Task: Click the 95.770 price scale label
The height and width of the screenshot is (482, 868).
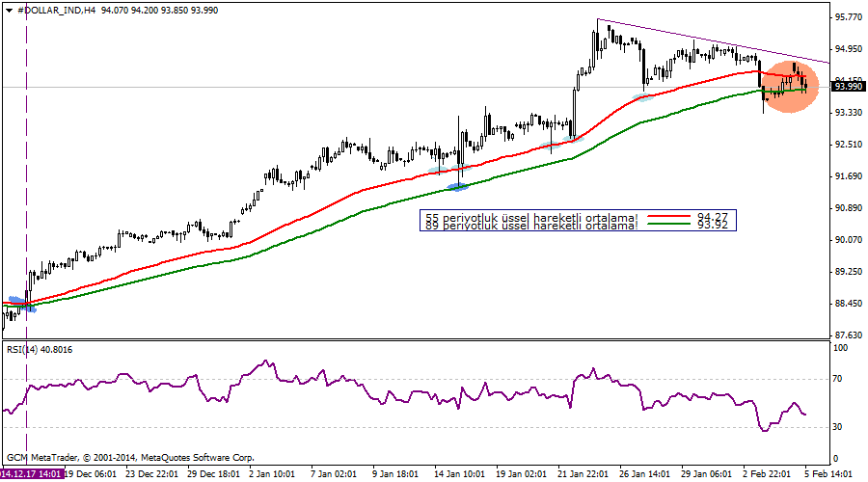Action: [848, 17]
